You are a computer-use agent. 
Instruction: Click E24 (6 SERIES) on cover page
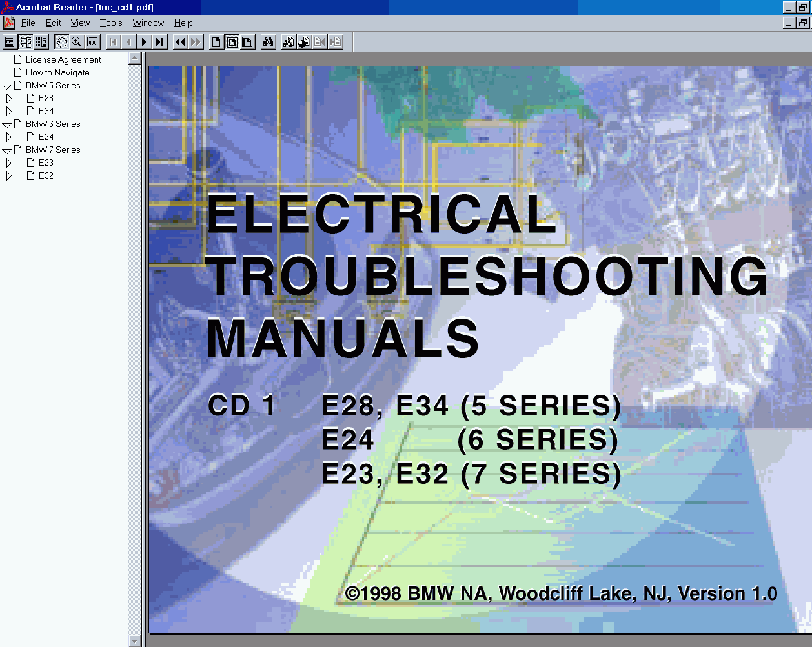[471, 440]
